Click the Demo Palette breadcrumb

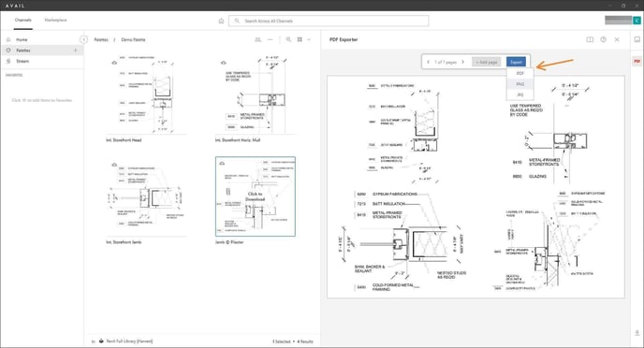133,40
